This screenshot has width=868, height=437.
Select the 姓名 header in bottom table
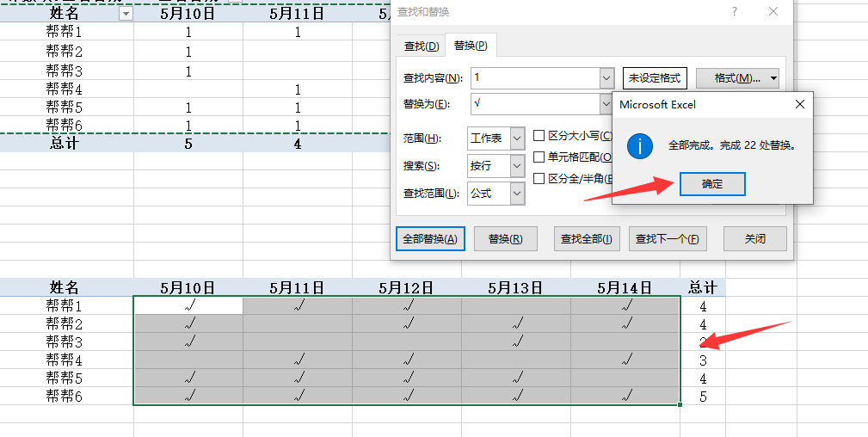65,287
